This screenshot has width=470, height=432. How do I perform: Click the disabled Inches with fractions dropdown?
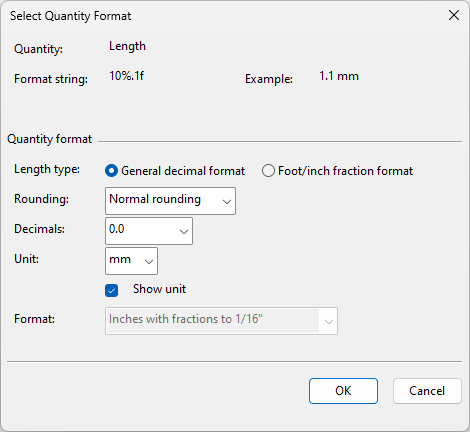pos(221,321)
